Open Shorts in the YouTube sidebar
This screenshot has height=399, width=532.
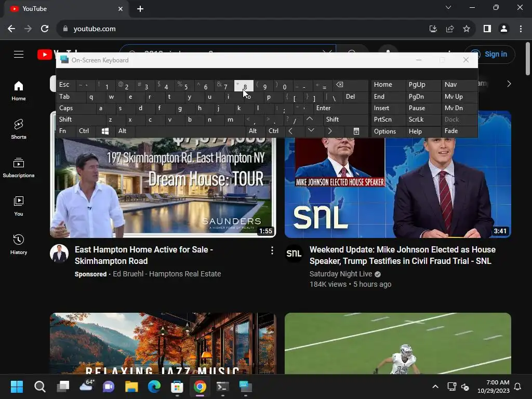pos(19,129)
